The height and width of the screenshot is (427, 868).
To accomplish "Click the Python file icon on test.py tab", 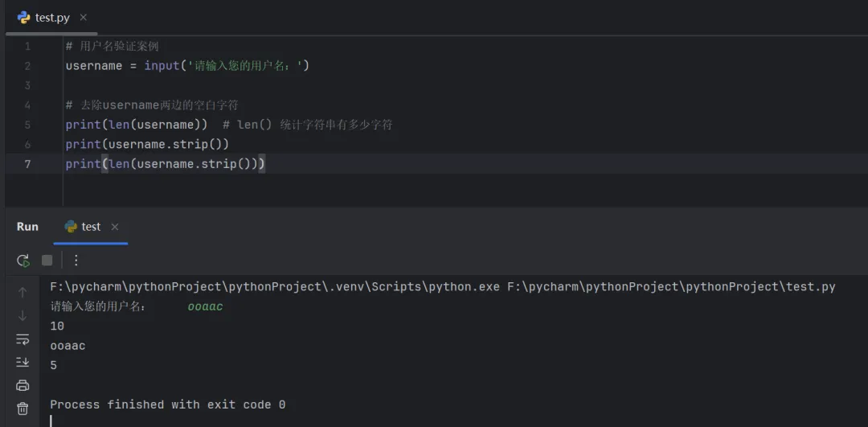I will (x=24, y=18).
